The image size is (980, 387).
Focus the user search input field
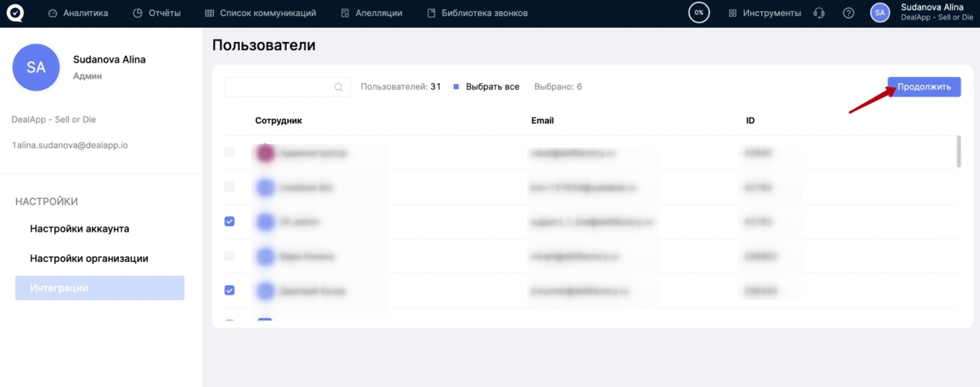point(278,87)
